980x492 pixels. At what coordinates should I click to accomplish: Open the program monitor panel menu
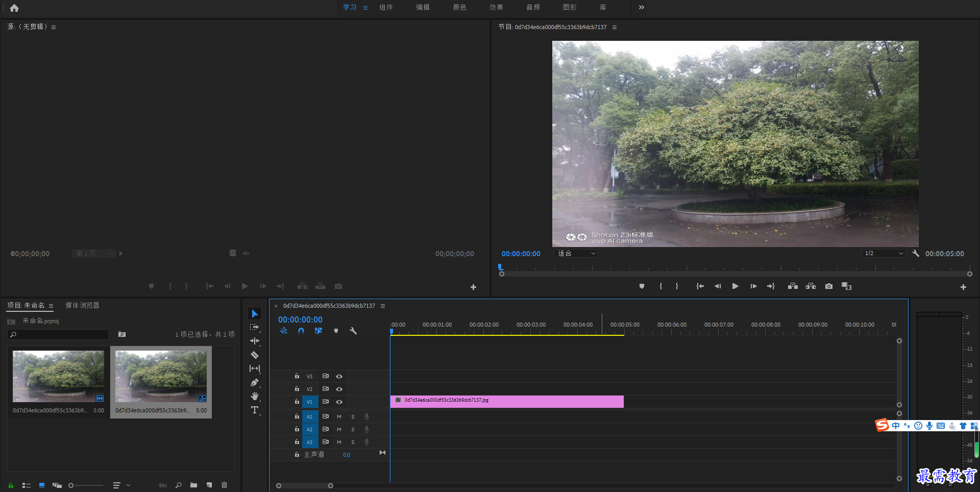tap(615, 27)
